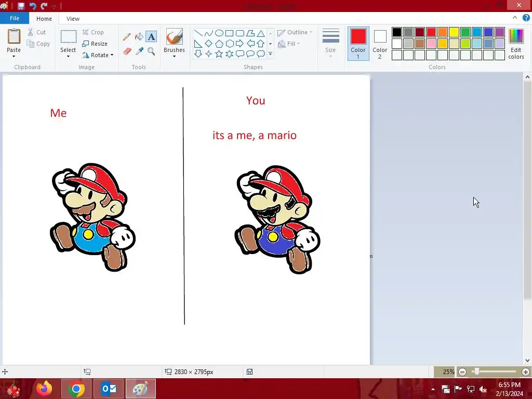Choose the Five-point star shape
The image size is (532, 399).
(x=219, y=54)
